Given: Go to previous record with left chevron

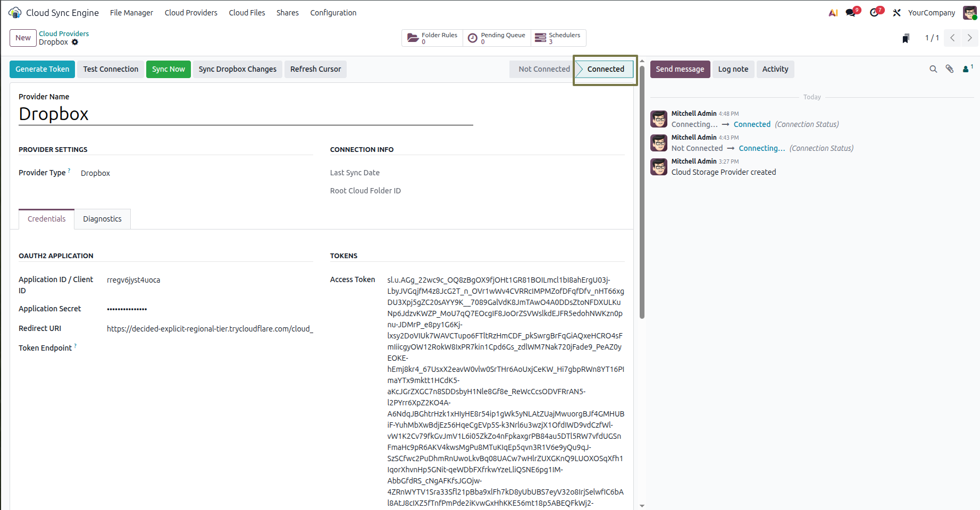Looking at the screenshot, I should tap(952, 38).
